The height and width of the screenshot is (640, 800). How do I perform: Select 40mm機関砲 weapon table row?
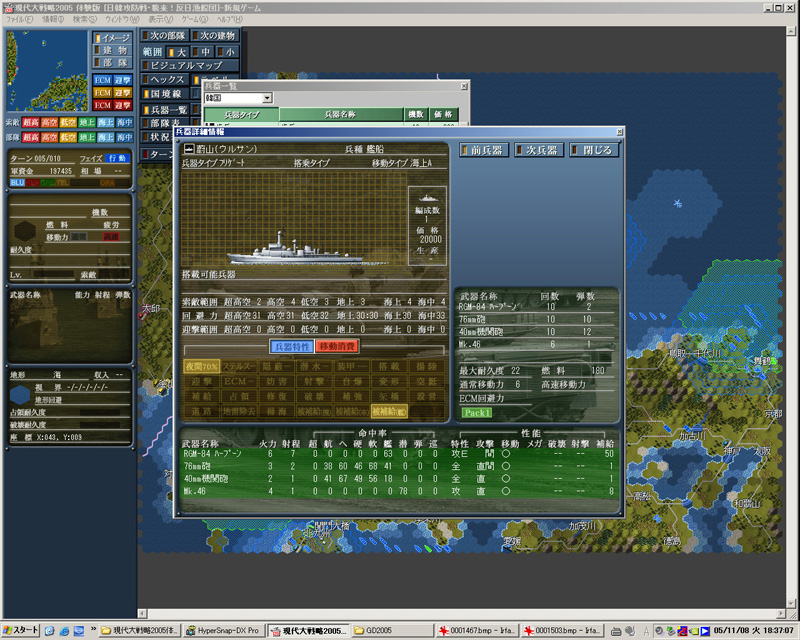click(398, 479)
